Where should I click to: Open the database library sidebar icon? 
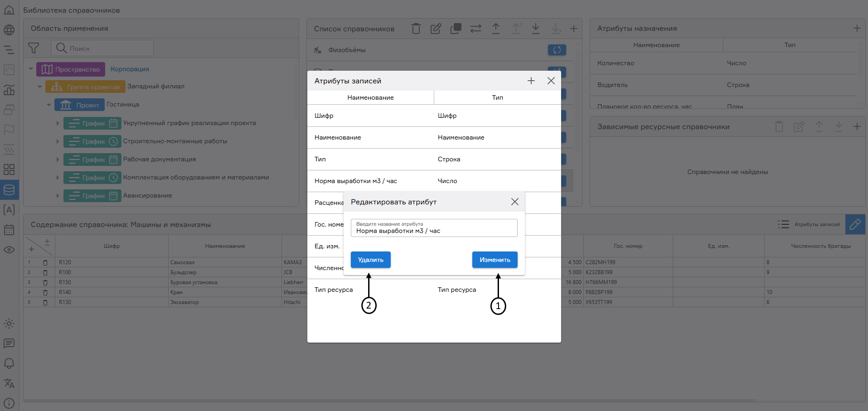click(9, 189)
